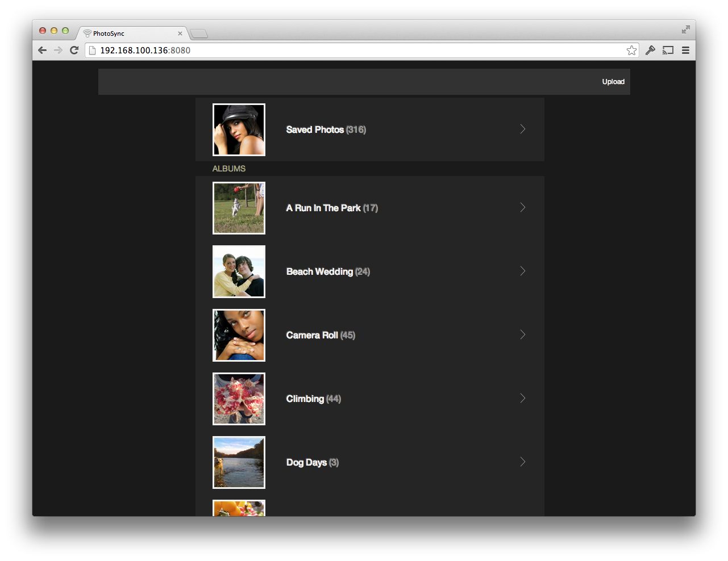Zoom window with green button
Viewport: 728px width, 561px height.
tap(65, 31)
